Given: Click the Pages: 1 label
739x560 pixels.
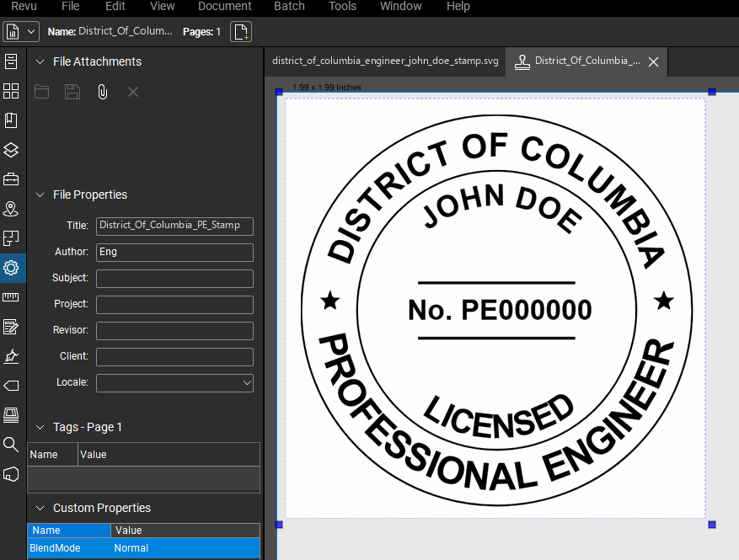Looking at the screenshot, I should (x=201, y=31).
